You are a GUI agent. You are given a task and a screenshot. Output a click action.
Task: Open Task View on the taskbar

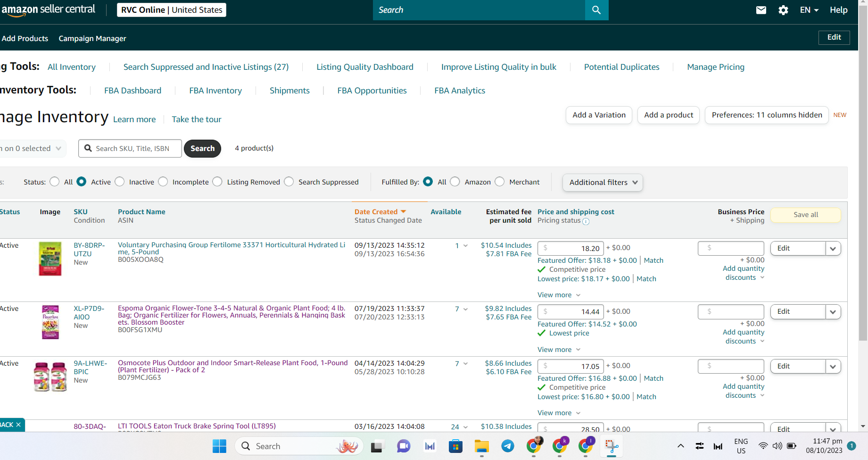[x=377, y=446]
